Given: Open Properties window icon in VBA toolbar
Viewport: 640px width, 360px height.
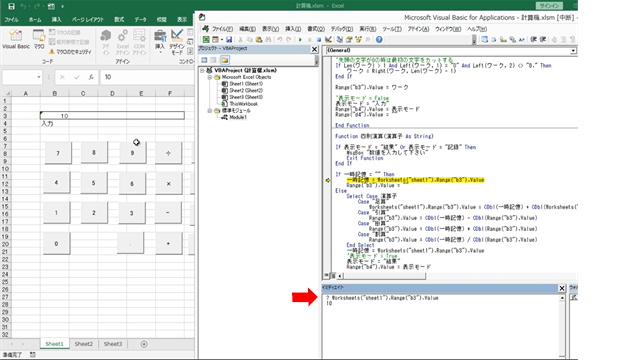Looking at the screenshot, I should tap(349, 40).
